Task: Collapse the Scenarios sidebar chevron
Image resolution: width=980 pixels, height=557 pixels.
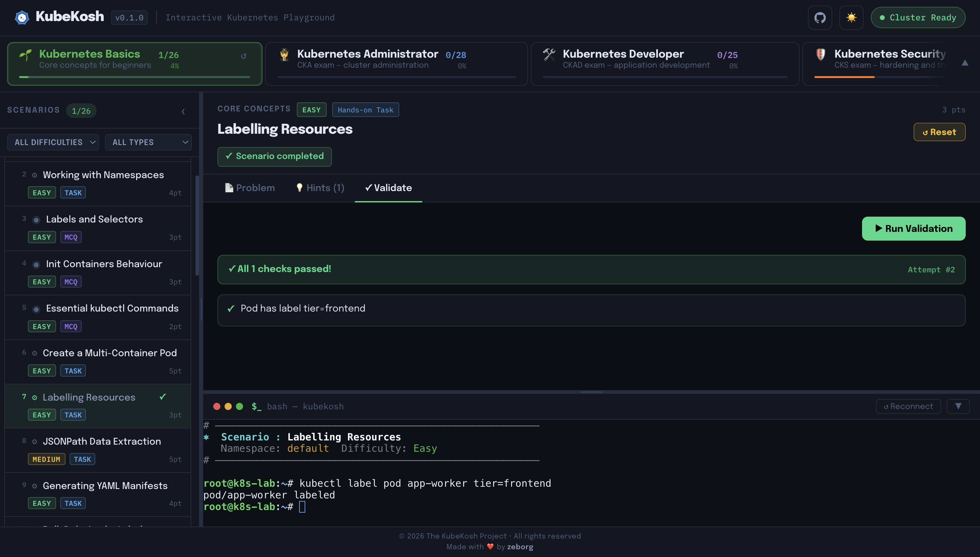Action: [x=183, y=111]
